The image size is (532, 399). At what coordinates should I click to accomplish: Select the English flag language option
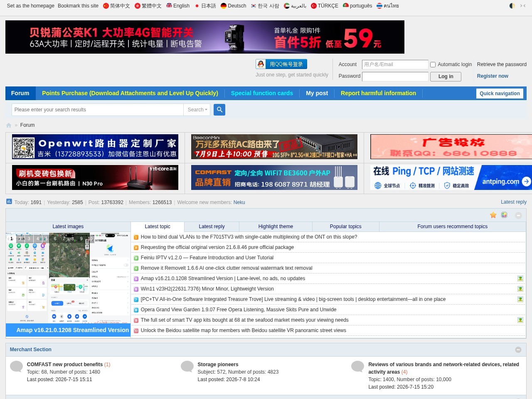[178, 6]
